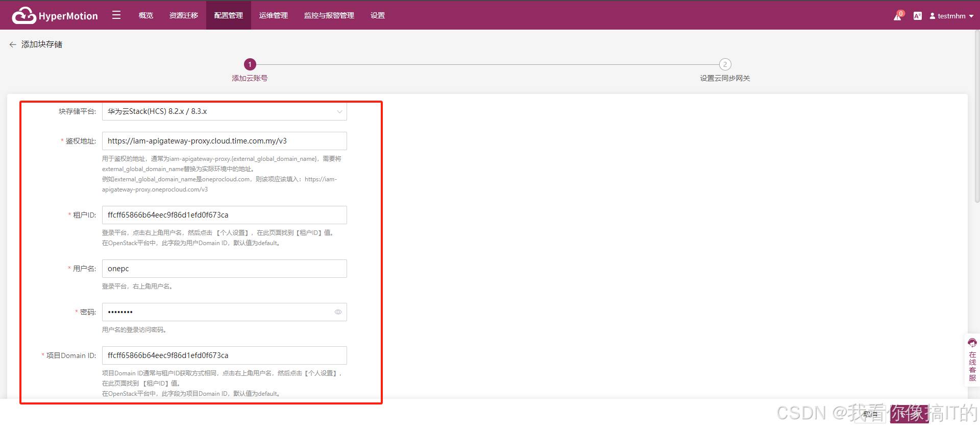The width and height of the screenshot is (980, 429).
Task: Open the 配置管理 menu
Action: (228, 15)
